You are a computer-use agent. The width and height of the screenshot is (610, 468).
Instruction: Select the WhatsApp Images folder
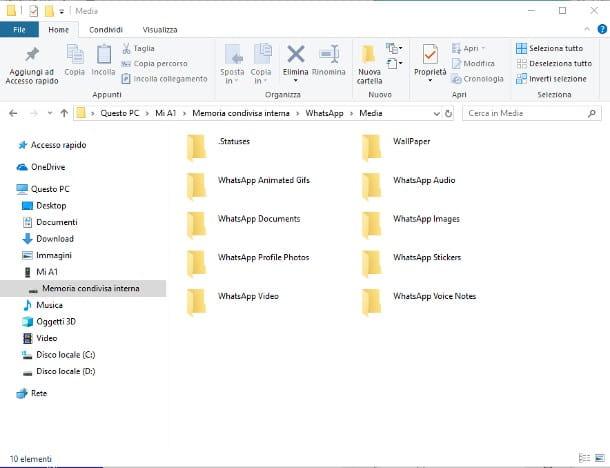[411, 224]
